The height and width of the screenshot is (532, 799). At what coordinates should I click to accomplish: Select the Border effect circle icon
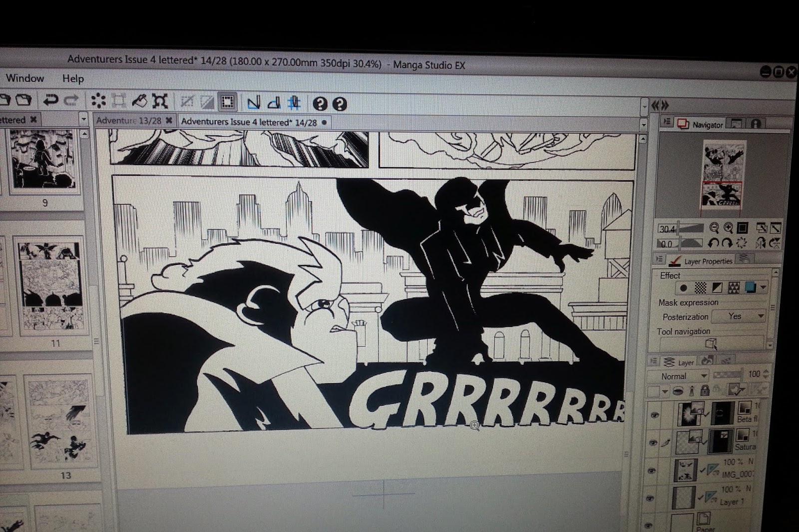pos(684,288)
